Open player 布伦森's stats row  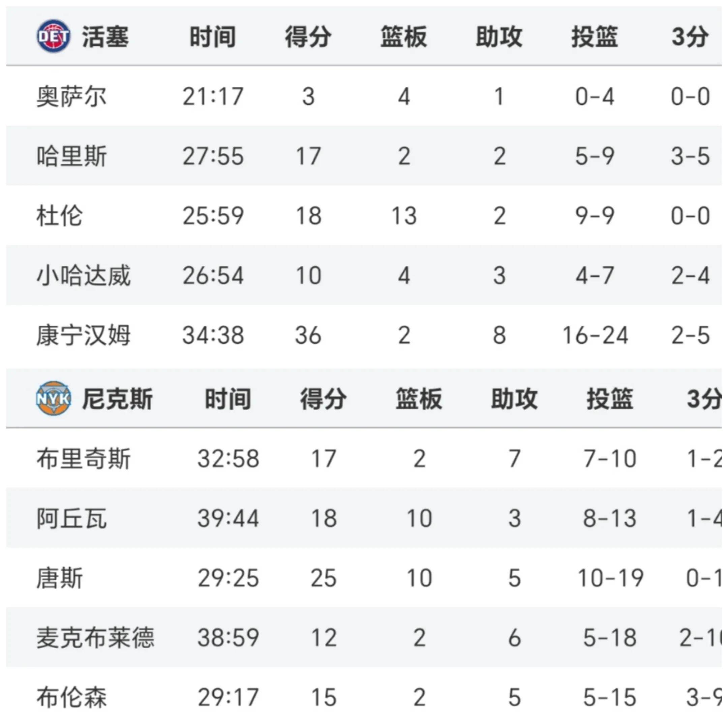[71, 697]
